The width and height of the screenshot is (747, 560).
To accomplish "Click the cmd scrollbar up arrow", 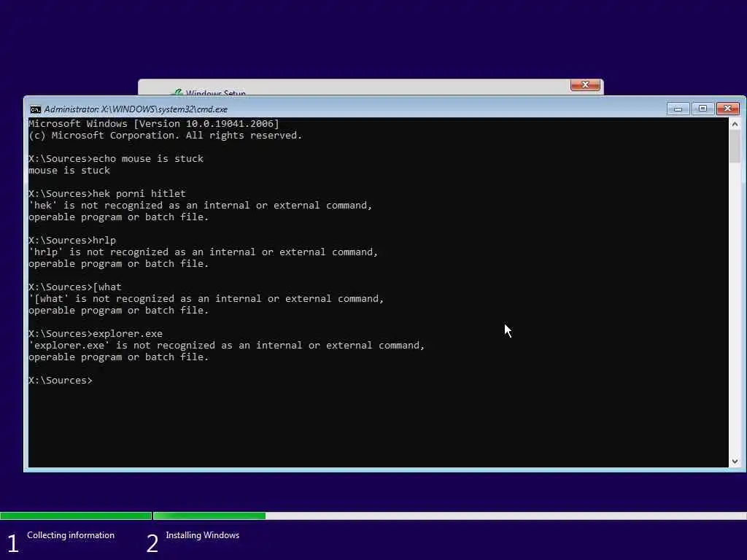I will 735,124.
